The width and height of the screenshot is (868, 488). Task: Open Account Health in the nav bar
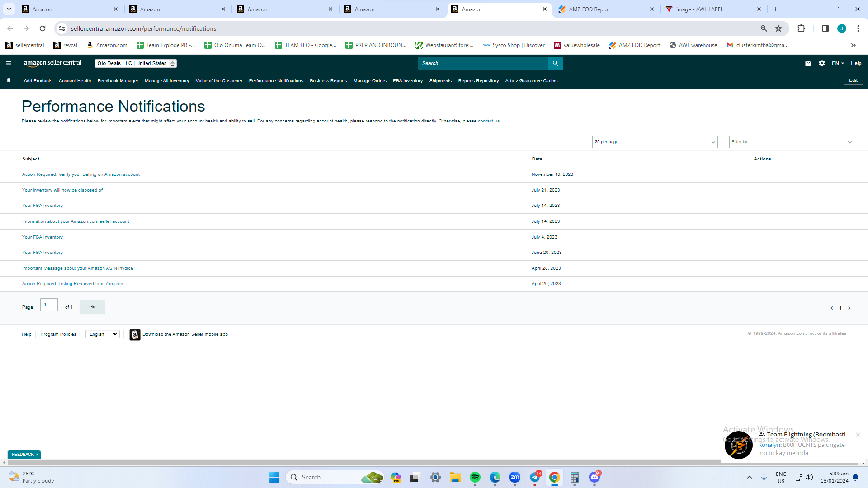[x=75, y=81]
